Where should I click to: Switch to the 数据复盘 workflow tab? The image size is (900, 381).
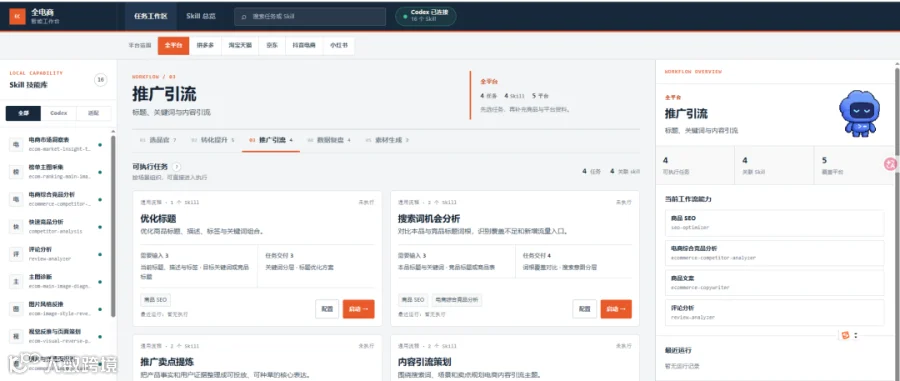[329, 139]
